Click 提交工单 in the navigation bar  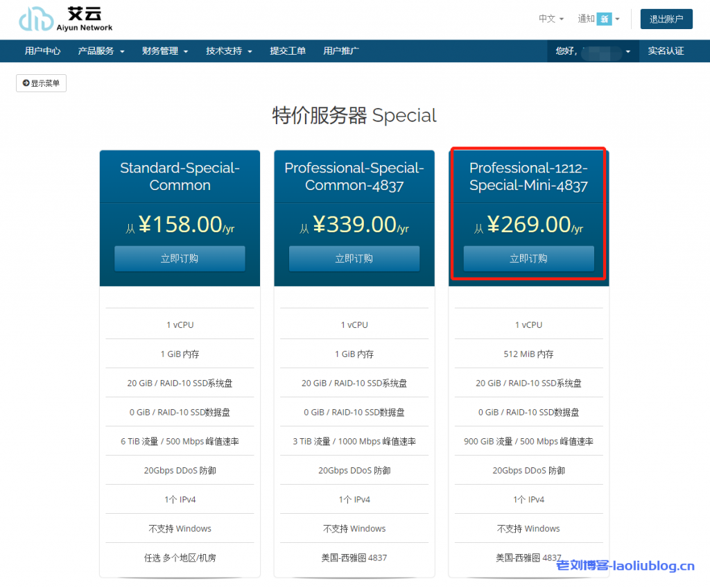288,51
